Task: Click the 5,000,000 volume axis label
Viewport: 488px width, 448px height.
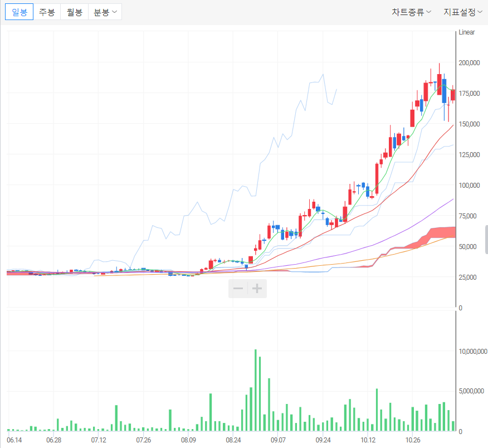Action: click(x=471, y=391)
